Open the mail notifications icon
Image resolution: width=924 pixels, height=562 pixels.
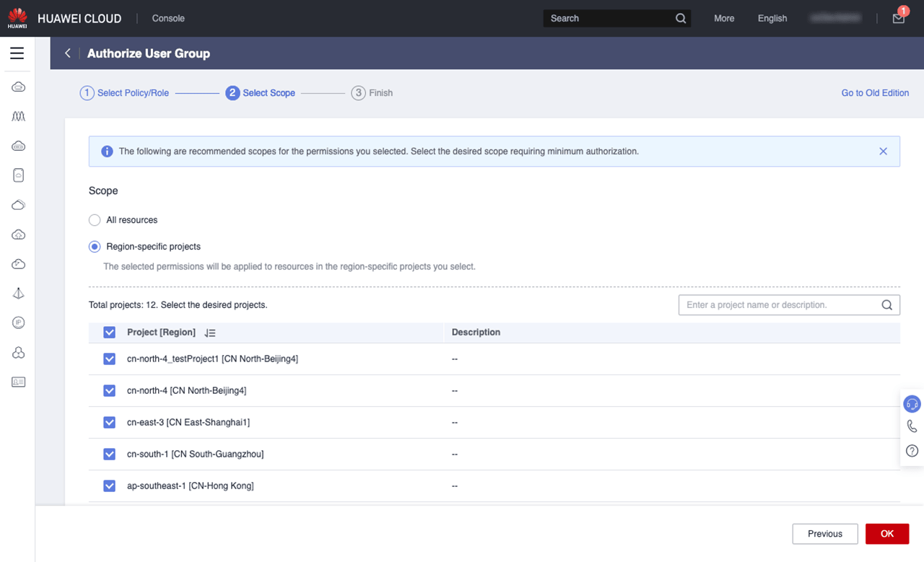click(898, 19)
